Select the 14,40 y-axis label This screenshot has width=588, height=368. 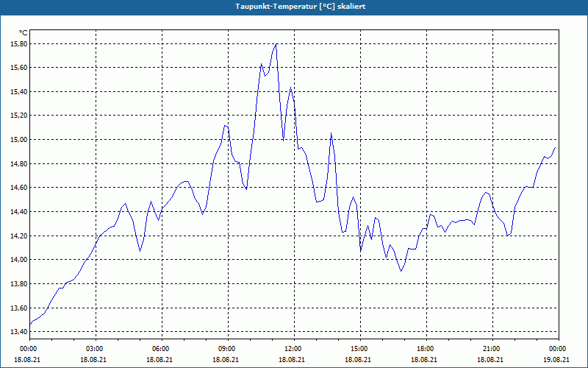[x=19, y=212]
